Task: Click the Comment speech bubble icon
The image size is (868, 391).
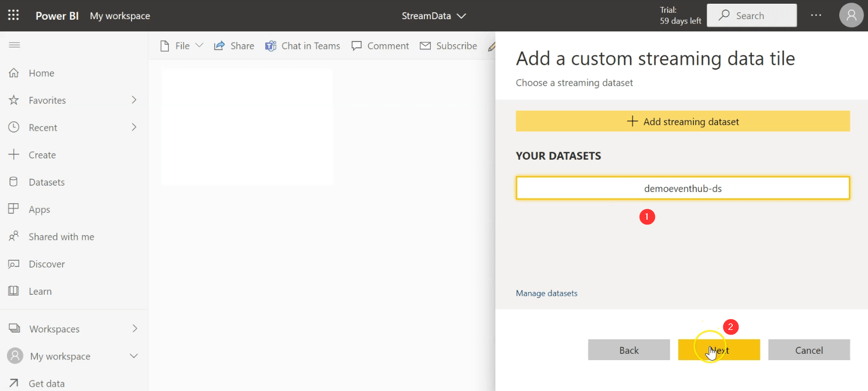Action: 357,46
